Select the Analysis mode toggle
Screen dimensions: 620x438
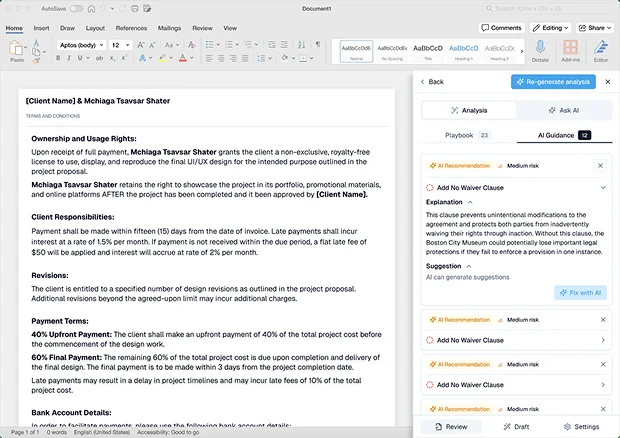[469, 110]
